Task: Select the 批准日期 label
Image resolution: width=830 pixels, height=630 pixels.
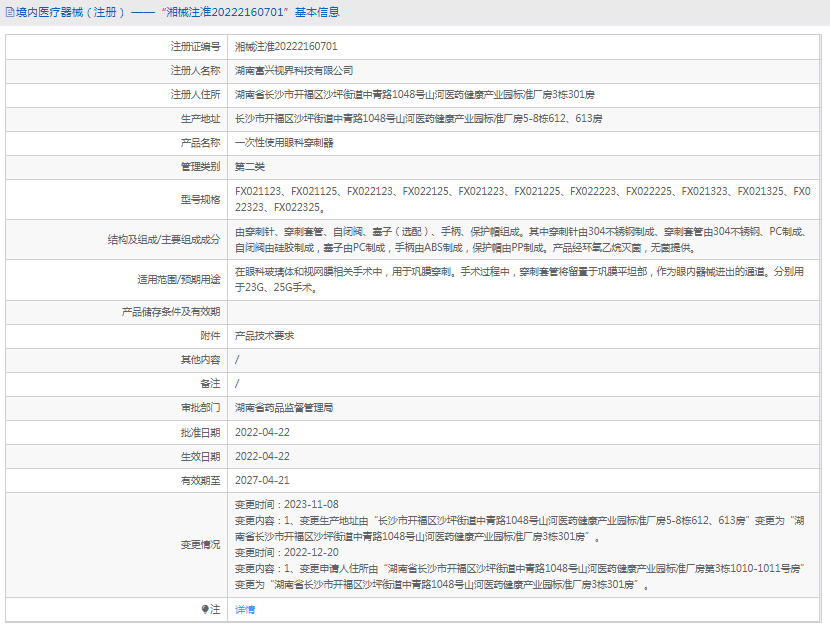Action: coord(201,433)
